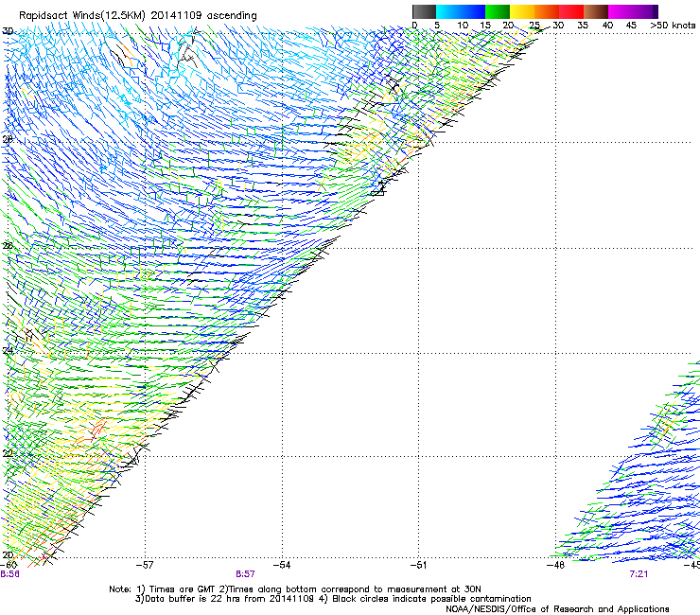Click the legend label '40'

(607, 26)
